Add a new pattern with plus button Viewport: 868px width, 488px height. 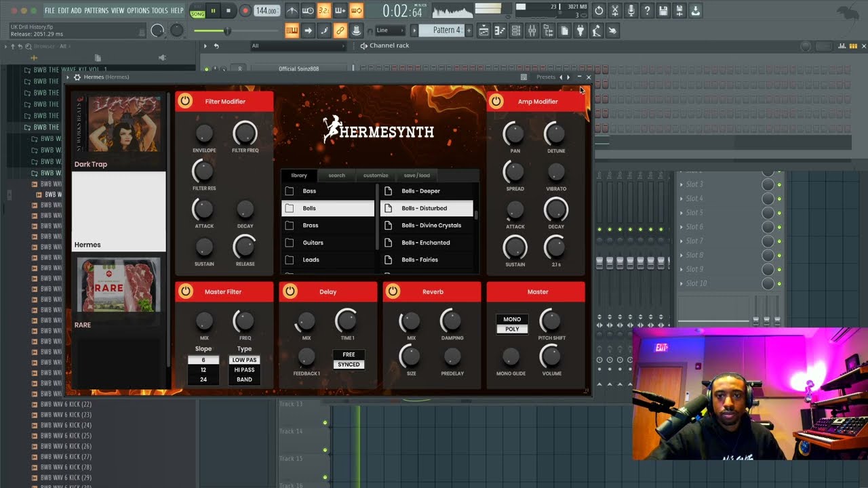(x=469, y=30)
